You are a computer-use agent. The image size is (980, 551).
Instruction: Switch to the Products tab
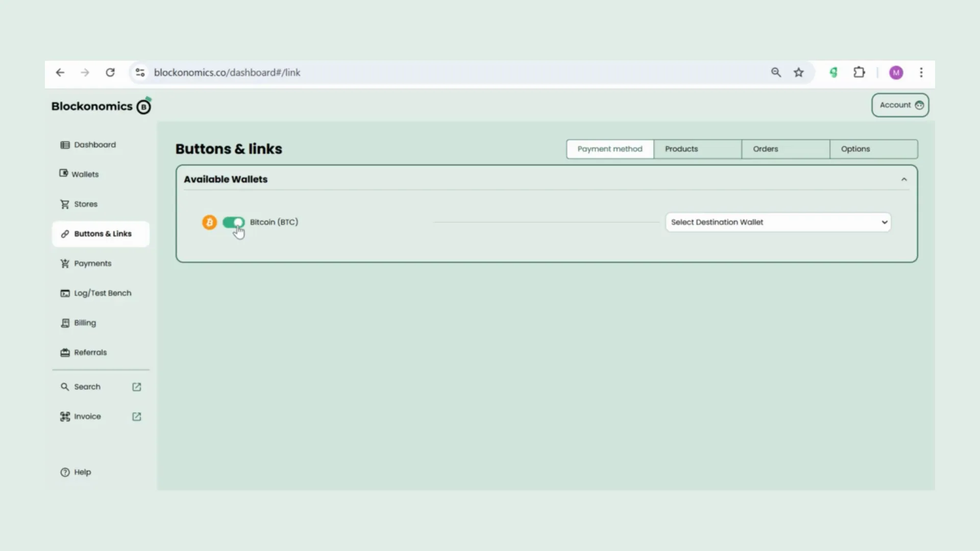coord(698,149)
